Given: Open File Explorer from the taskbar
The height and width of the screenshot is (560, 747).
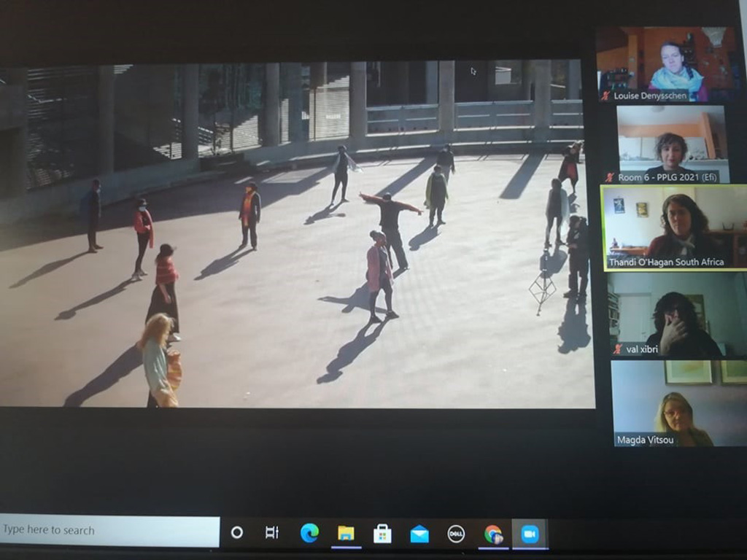Looking at the screenshot, I should [x=346, y=533].
